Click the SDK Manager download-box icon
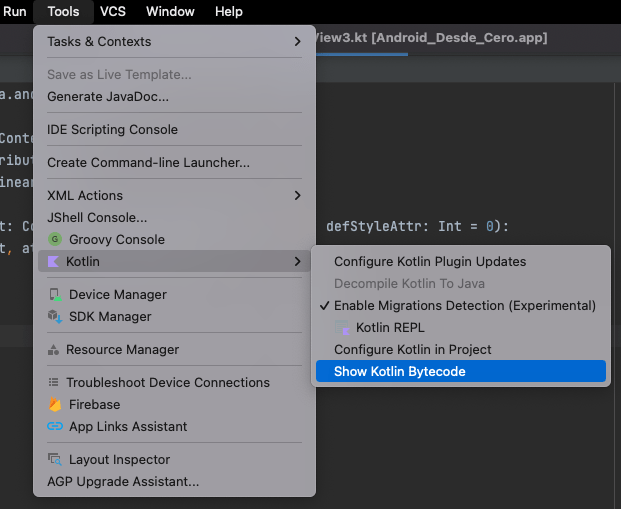Viewport: 621px width, 509px height. [x=55, y=316]
